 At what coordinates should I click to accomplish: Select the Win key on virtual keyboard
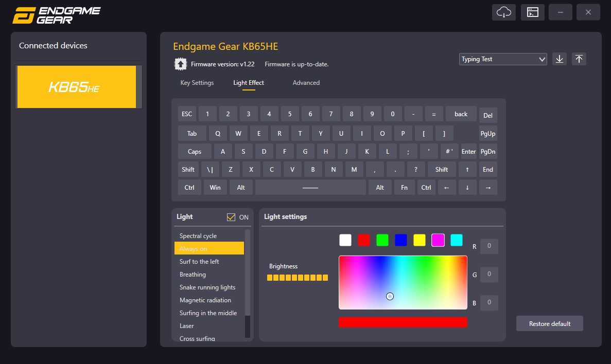point(215,187)
